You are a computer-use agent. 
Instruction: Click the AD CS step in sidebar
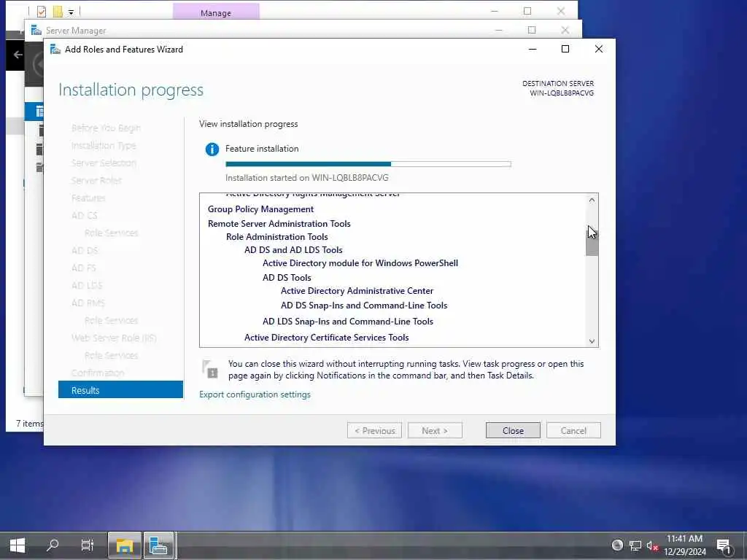pos(85,215)
